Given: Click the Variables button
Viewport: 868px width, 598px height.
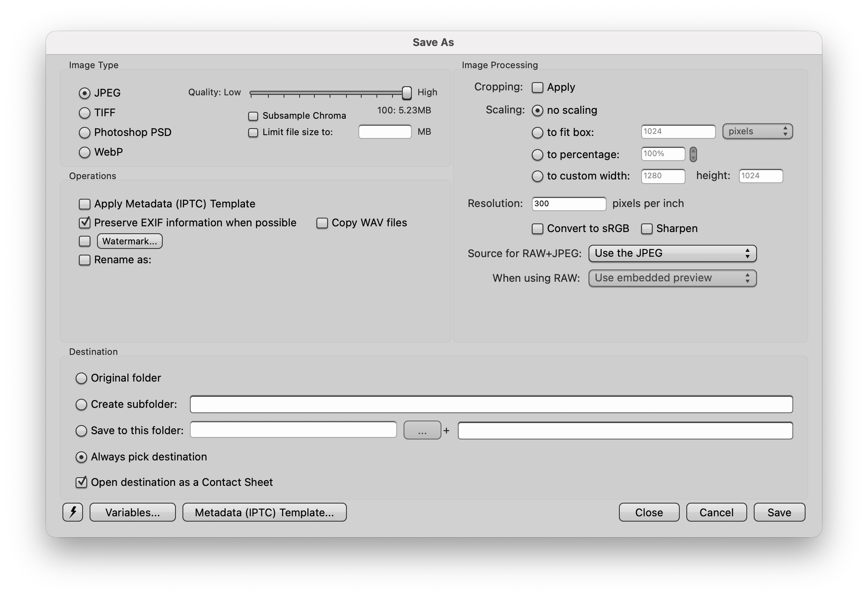Looking at the screenshot, I should pyautogui.click(x=132, y=512).
